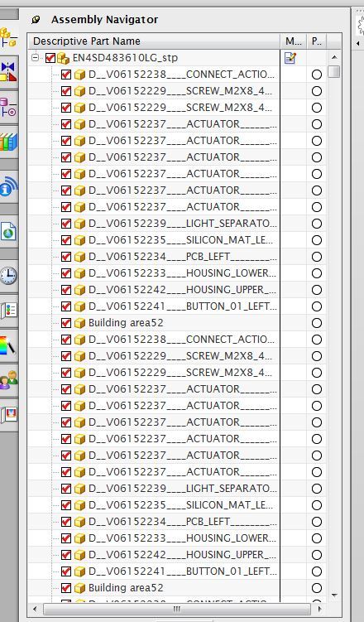
Task: Uncheck upper BUTTON_01_LEFT row checkbox
Action: pyautogui.click(x=66, y=306)
